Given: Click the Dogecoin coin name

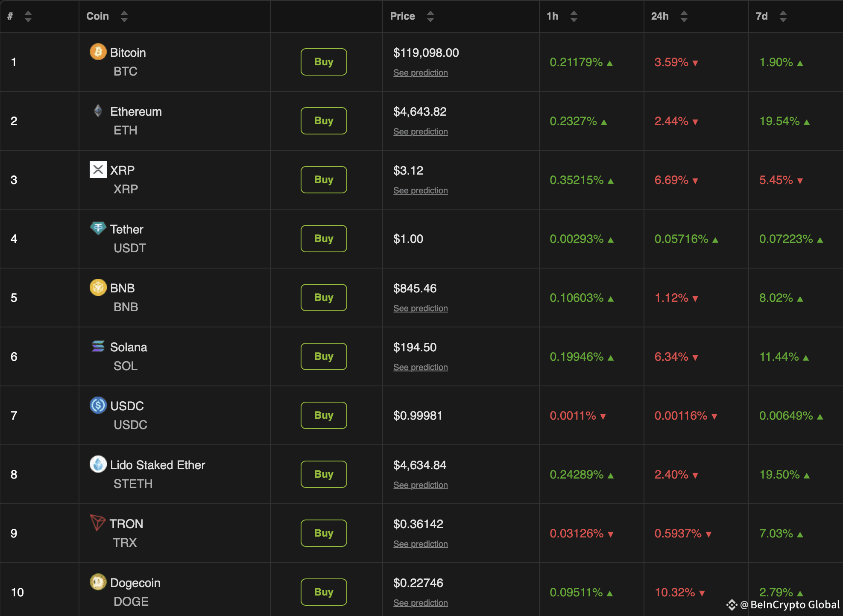Looking at the screenshot, I should [x=135, y=583].
